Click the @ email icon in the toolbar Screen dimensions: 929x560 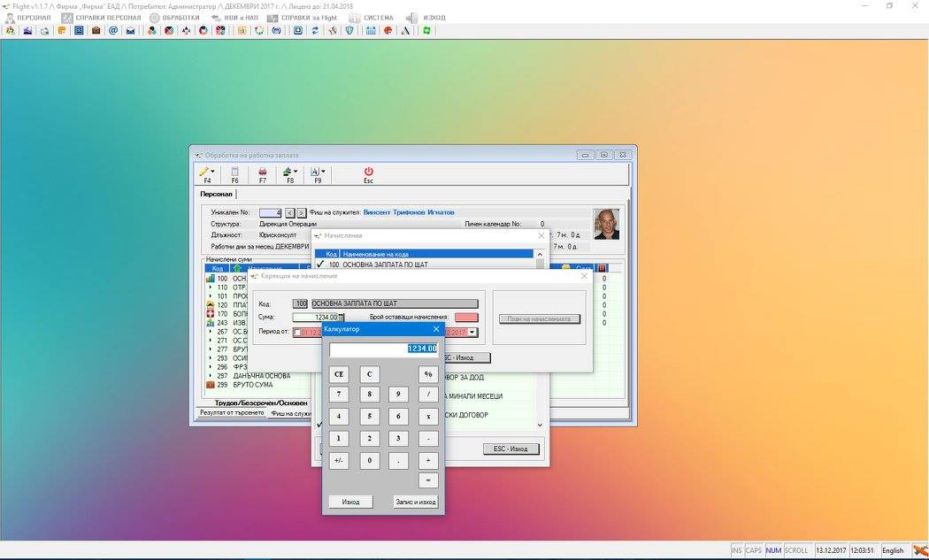click(113, 30)
